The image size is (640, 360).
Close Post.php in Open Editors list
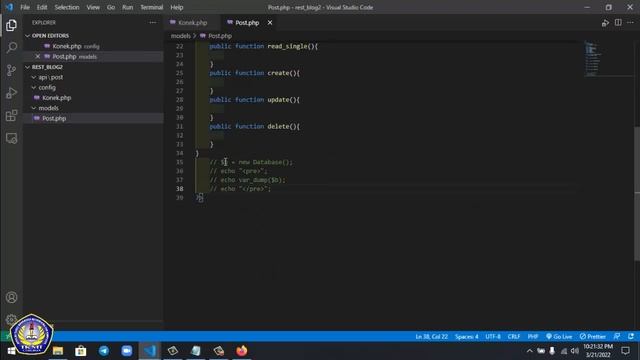[x=38, y=56]
